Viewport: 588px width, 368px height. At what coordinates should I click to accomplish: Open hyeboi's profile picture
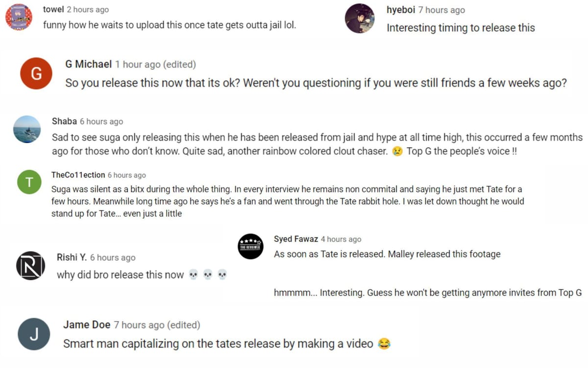point(360,19)
